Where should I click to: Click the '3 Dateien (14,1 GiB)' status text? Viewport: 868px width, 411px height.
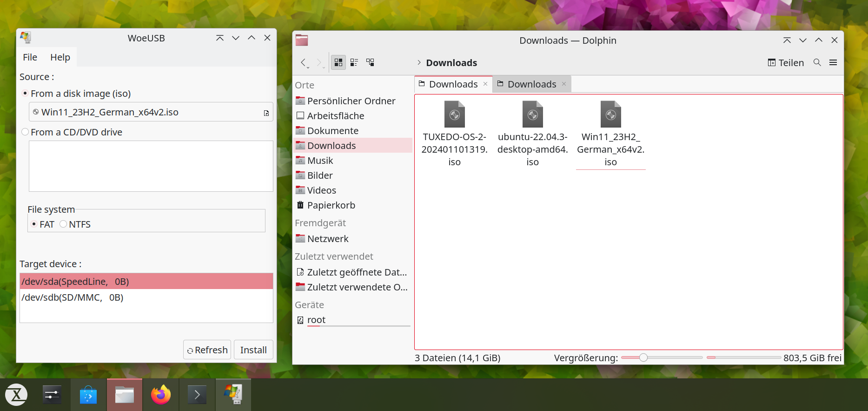pos(457,358)
